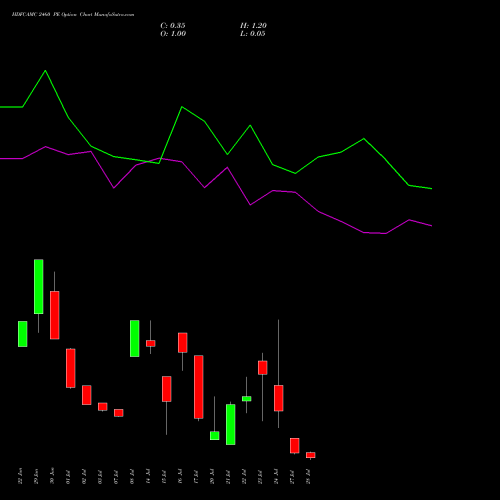The height and width of the screenshot is (500, 500).
Task: Click the '28 Jul' date axis label
Action: point(308,477)
